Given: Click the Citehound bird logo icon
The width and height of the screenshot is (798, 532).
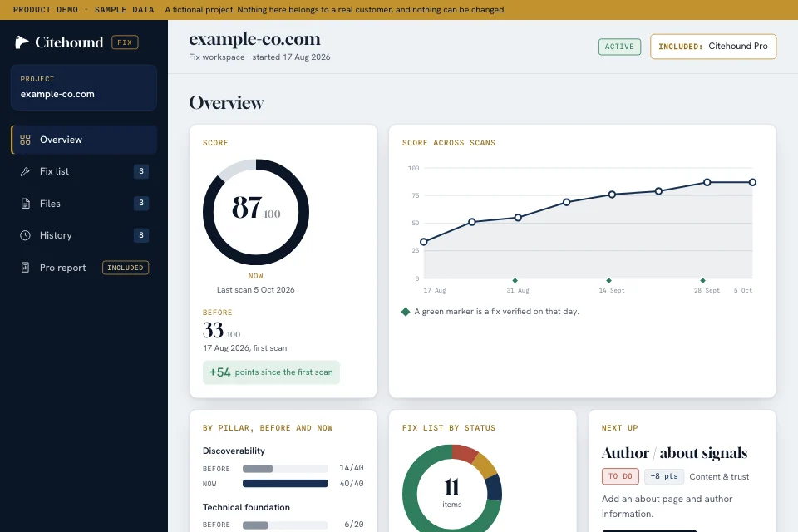Looking at the screenshot, I should tap(22, 42).
